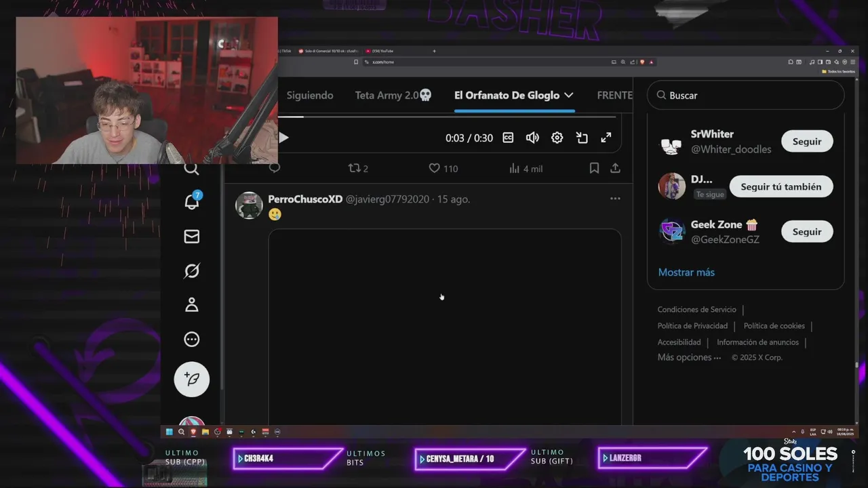Open File Explorer from taskbar
The image size is (868, 488).
[x=205, y=432]
